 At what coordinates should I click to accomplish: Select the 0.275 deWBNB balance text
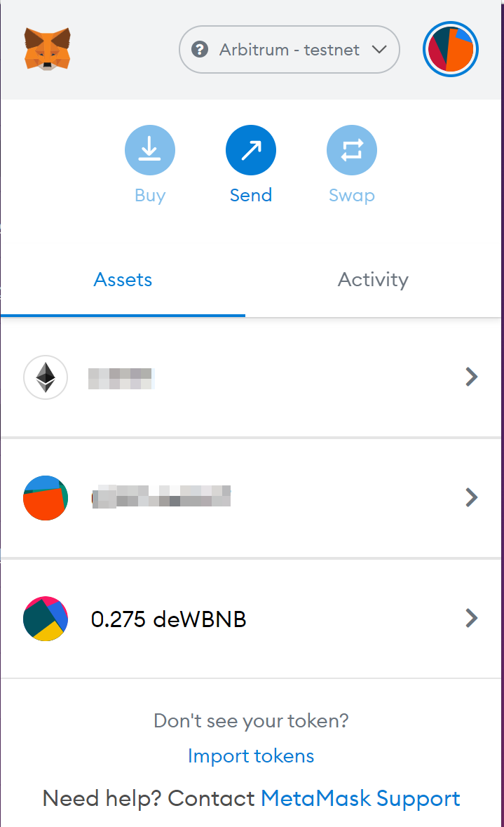coord(168,619)
